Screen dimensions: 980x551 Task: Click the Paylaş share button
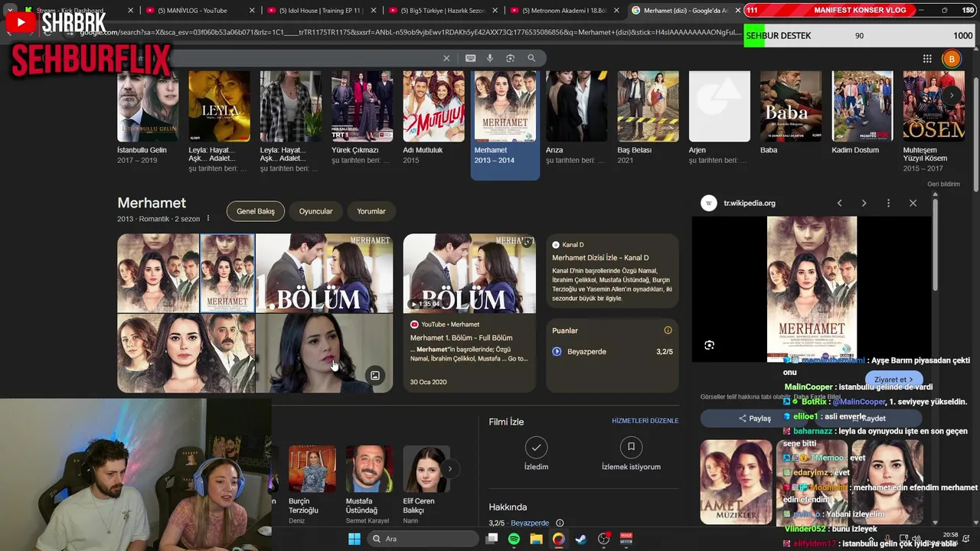(755, 419)
